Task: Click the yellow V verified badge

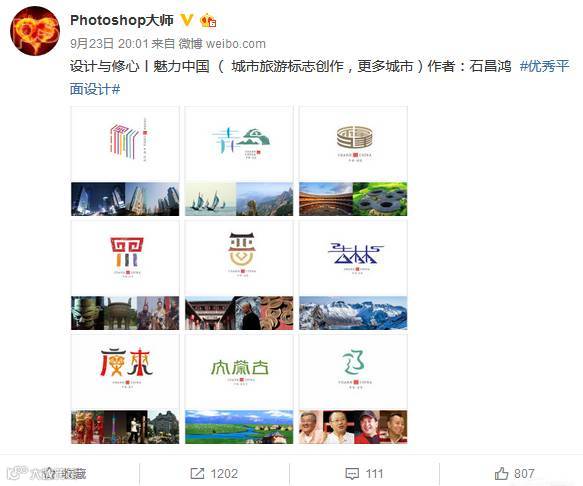Action: [187, 20]
